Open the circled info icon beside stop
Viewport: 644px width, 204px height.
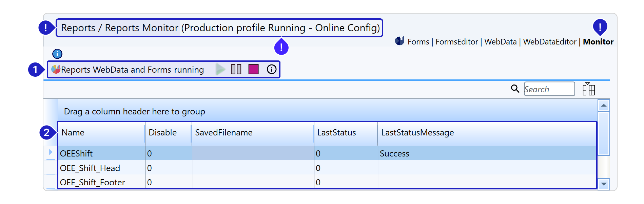coord(272,69)
